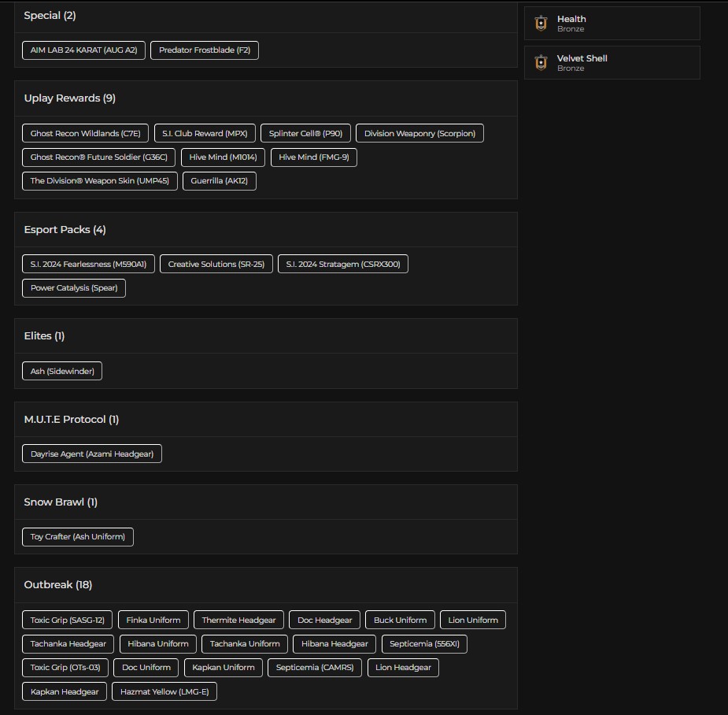The image size is (728, 715).
Task: Choose Ghost Recon Wildlands (C7E) skin
Action: [x=86, y=133]
